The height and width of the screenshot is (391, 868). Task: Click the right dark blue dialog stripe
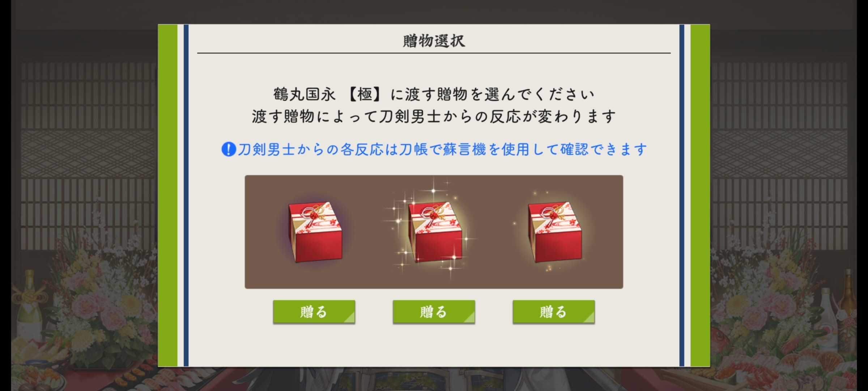pyautogui.click(x=682, y=195)
